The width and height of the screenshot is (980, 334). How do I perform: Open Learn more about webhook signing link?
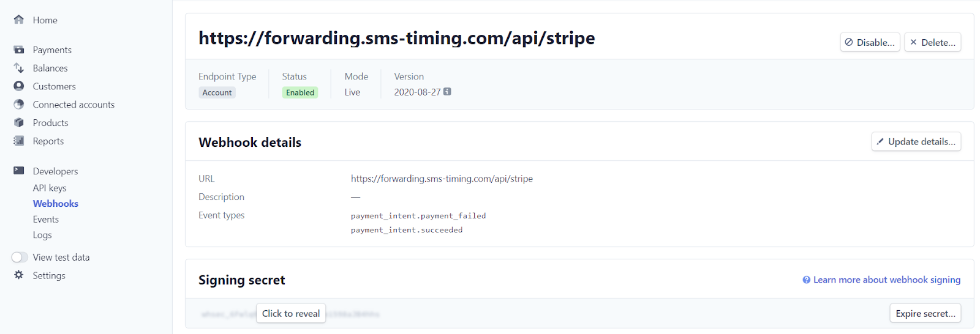(x=886, y=280)
